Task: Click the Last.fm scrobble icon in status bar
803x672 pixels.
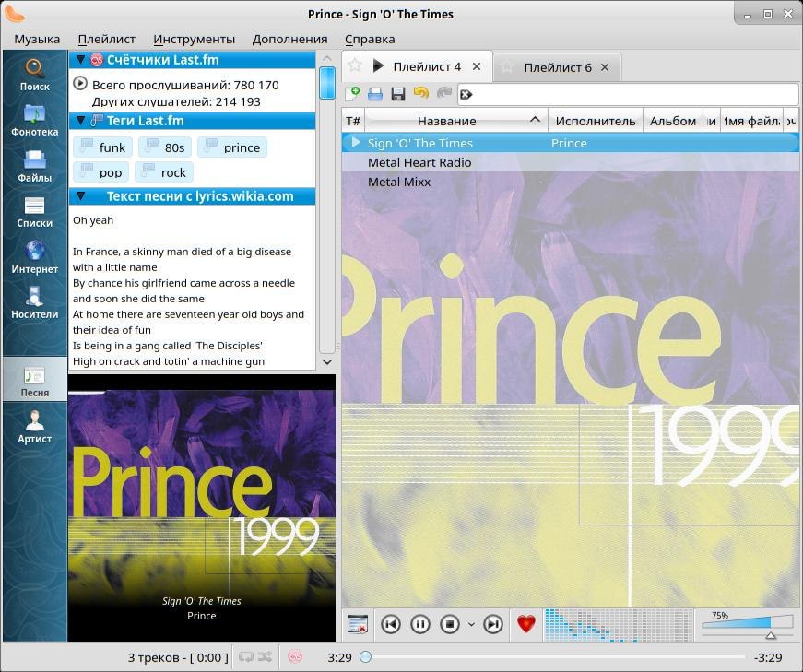Action: click(295, 656)
